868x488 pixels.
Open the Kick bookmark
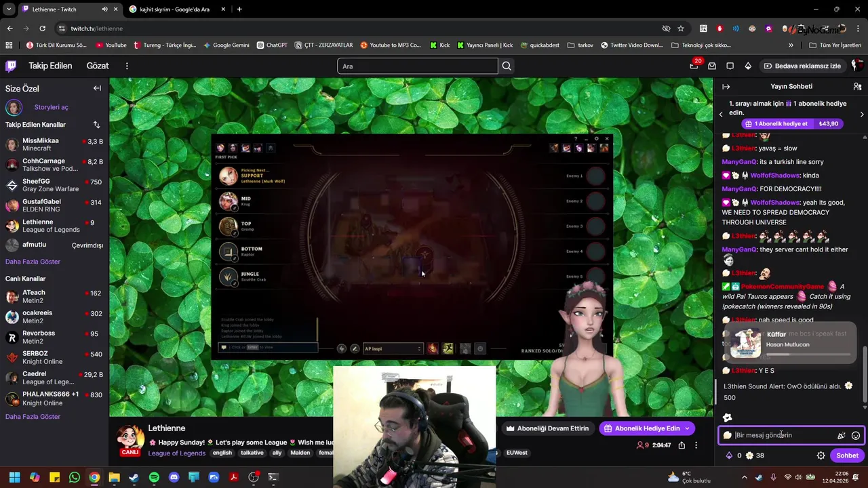tap(439, 45)
